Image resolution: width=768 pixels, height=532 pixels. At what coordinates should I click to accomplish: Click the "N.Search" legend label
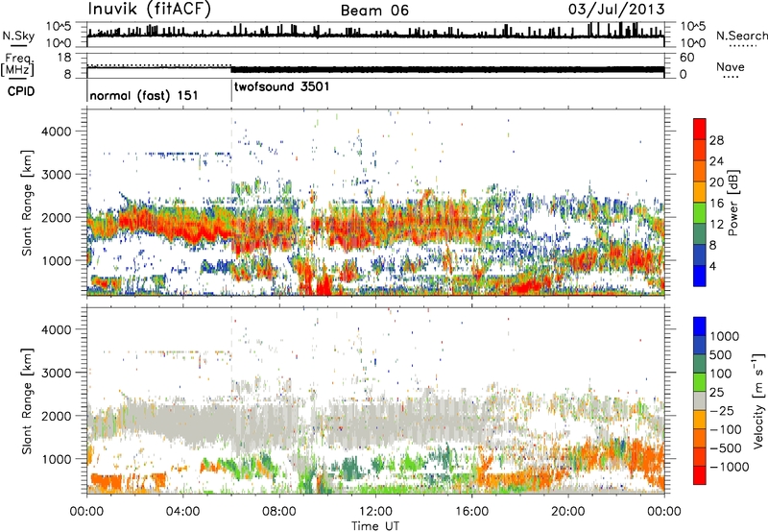click(x=741, y=36)
